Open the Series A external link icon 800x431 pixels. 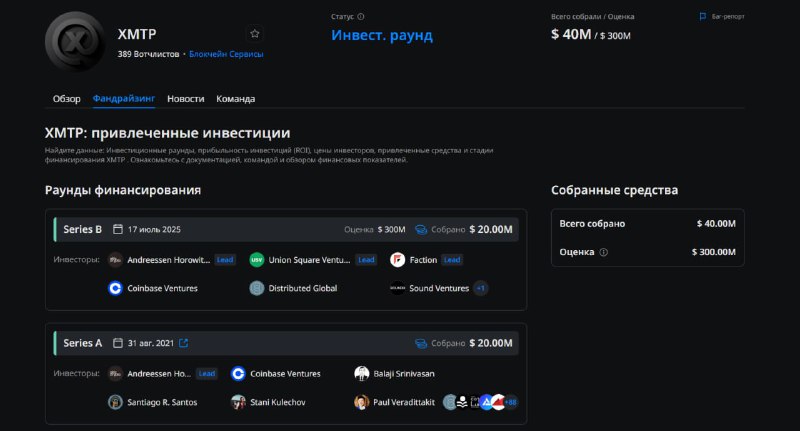click(x=184, y=343)
